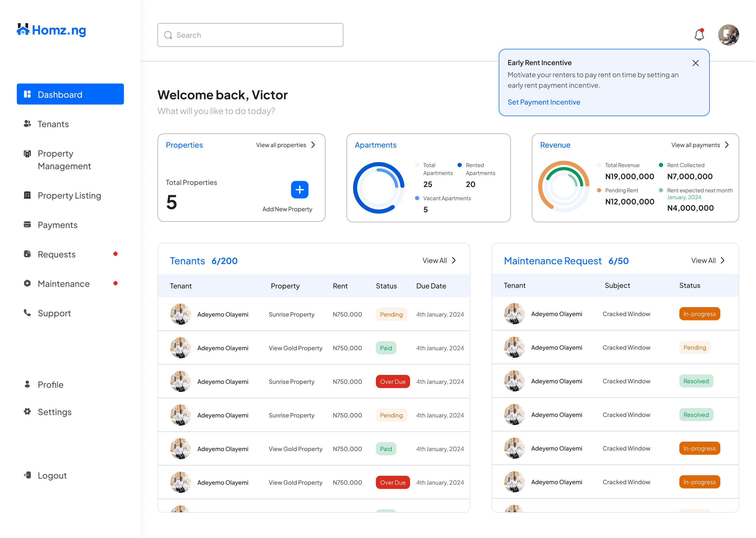Click the Settings gear icon
Screen dimensions: 756x538
point(28,411)
